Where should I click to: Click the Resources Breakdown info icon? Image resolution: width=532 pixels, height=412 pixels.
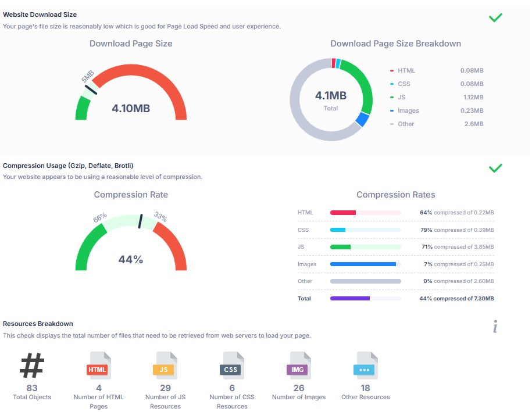pyautogui.click(x=495, y=328)
